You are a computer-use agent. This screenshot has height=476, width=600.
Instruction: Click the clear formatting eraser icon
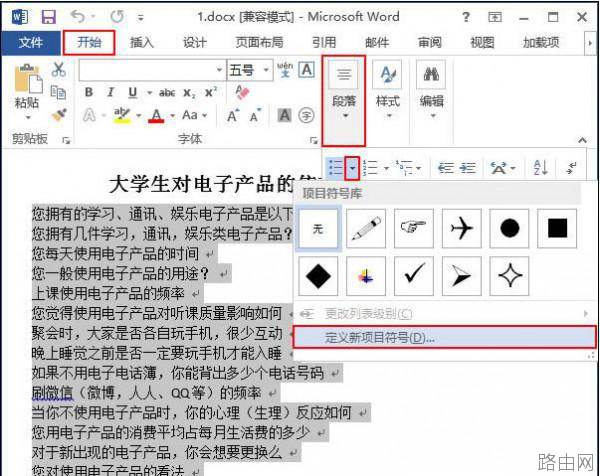(242, 92)
